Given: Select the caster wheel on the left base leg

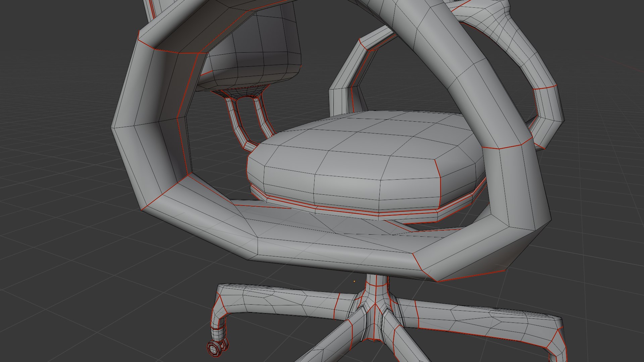Looking at the screenshot, I should [x=217, y=347].
